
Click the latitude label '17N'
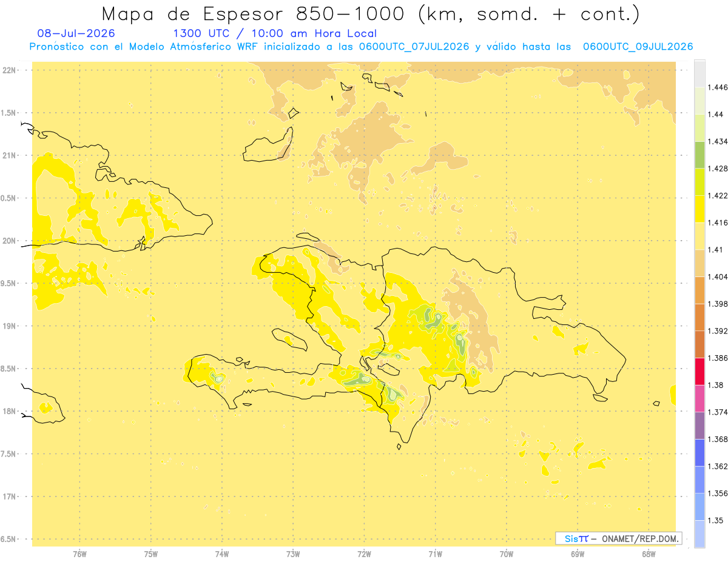tap(9, 497)
